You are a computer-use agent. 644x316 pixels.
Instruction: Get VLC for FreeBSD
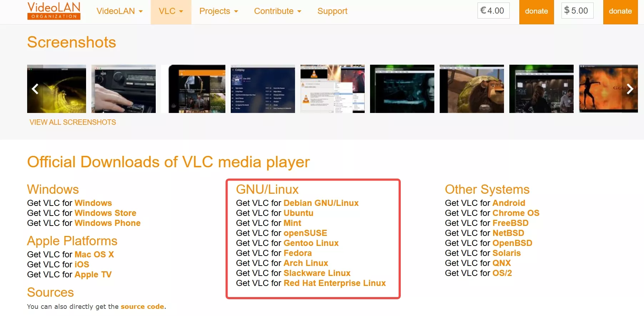tap(510, 223)
